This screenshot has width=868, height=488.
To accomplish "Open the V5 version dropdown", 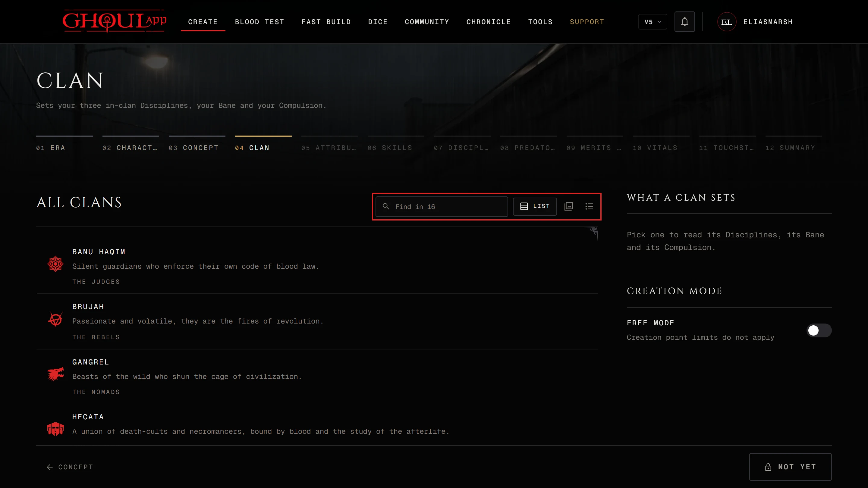I will coord(652,22).
